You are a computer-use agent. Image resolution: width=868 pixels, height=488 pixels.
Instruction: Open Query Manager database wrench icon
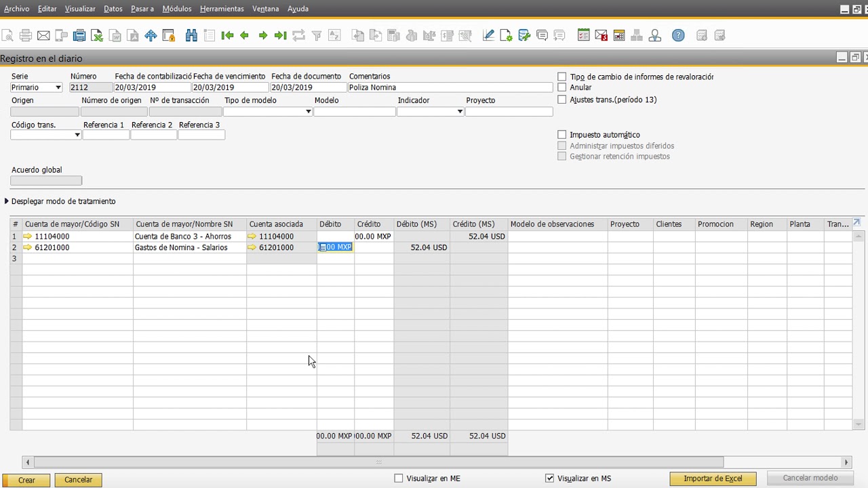pos(524,35)
